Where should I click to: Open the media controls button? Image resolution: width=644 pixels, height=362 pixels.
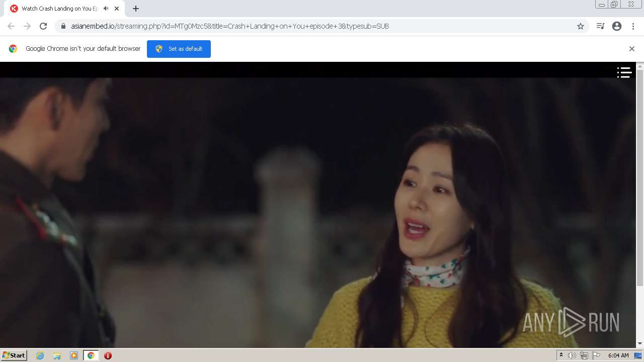pos(600,26)
